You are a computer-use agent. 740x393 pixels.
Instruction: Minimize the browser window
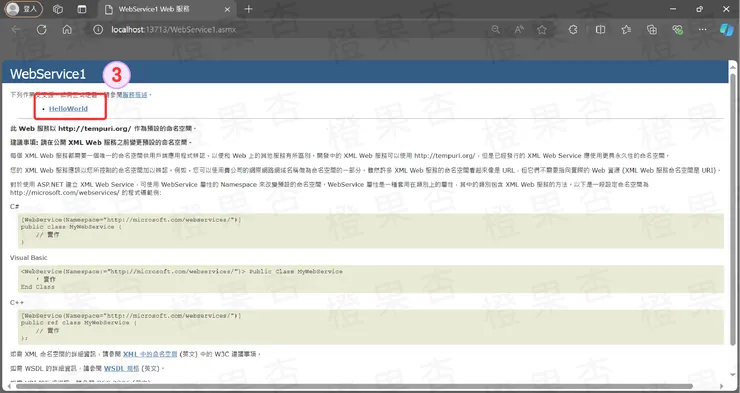click(673, 9)
